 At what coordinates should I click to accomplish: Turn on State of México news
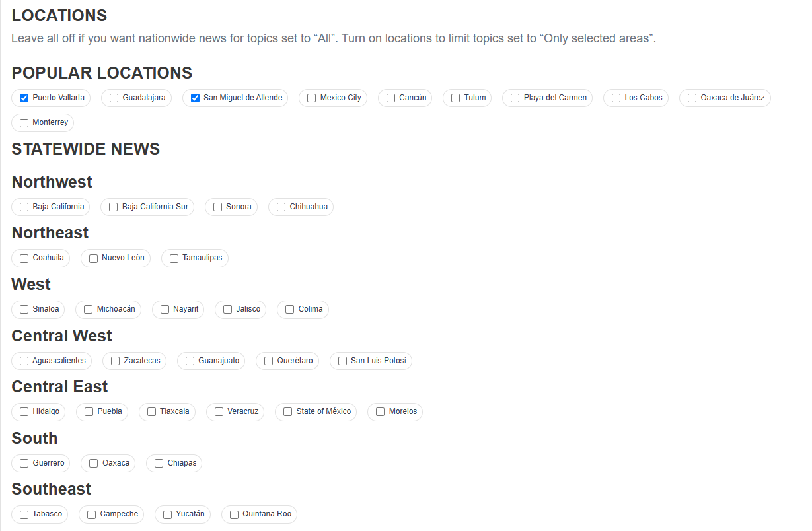288,412
